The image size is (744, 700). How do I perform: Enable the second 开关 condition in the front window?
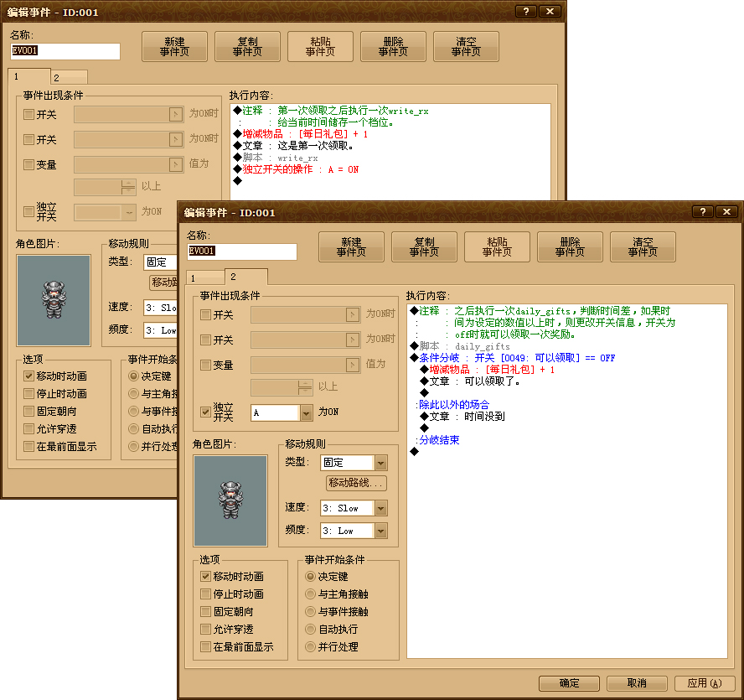(205, 340)
